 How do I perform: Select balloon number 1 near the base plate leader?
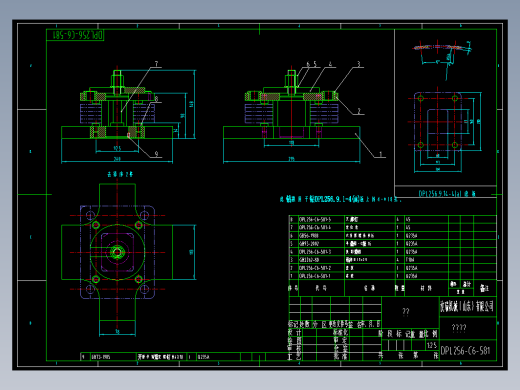coord(381,154)
